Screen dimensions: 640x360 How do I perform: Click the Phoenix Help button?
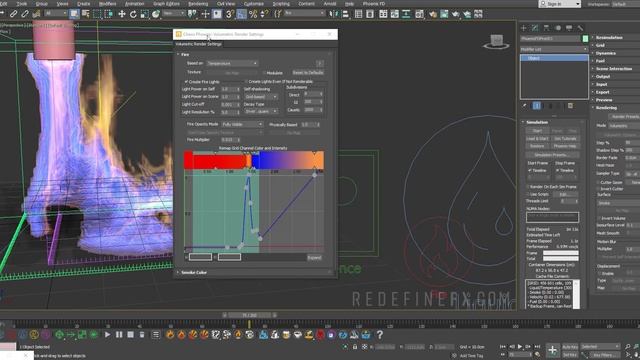tap(564, 146)
